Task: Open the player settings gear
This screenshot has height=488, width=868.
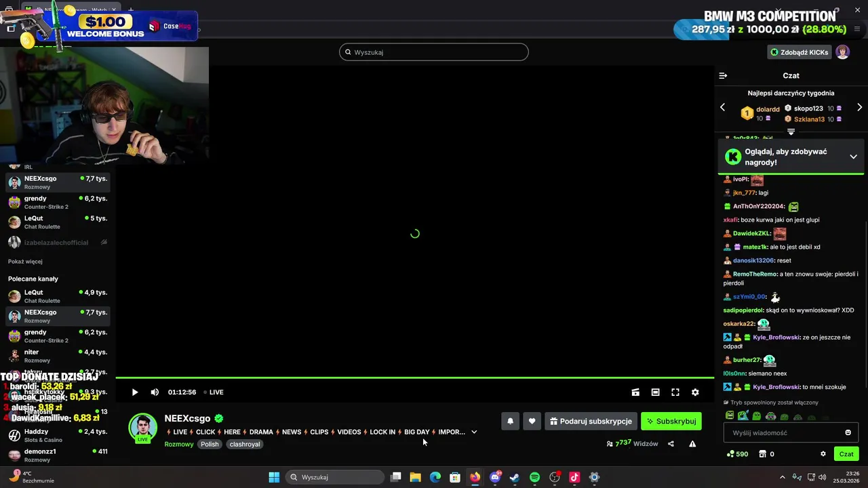Action: coord(695,392)
